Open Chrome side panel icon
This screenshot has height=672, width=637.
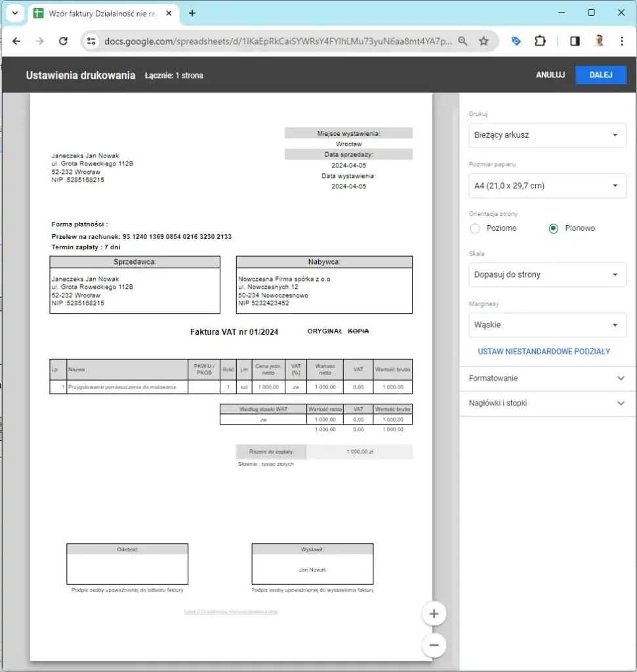575,41
